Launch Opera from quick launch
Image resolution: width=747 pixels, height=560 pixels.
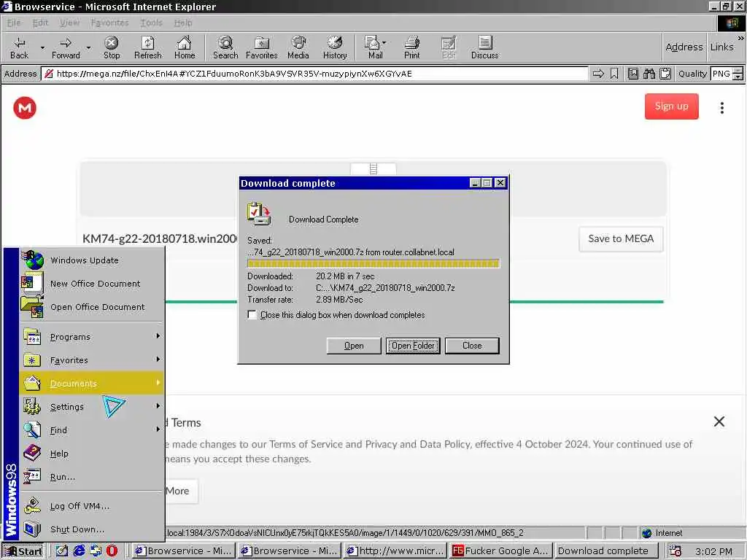click(112, 551)
